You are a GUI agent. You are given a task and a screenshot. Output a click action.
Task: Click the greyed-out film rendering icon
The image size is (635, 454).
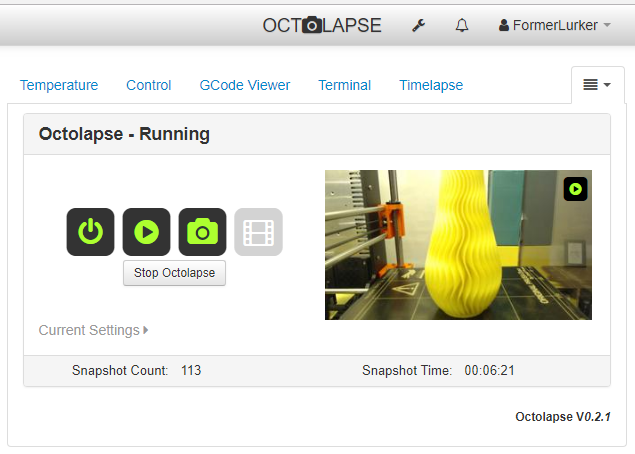tap(258, 232)
